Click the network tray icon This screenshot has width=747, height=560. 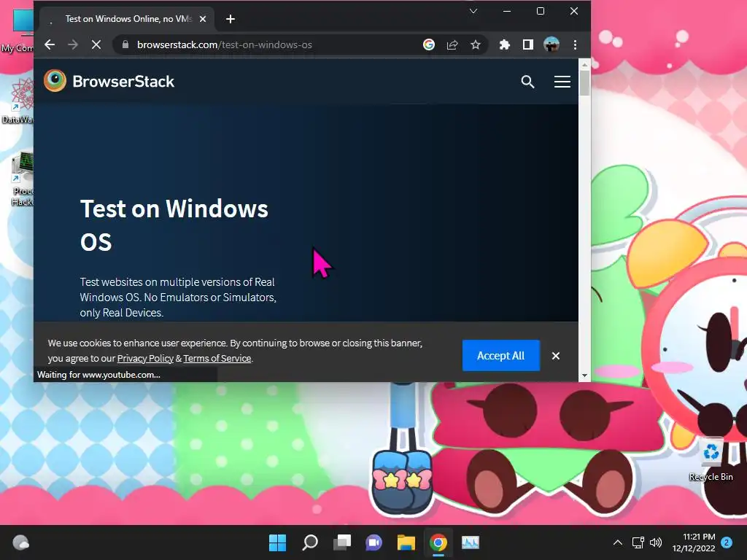click(638, 542)
